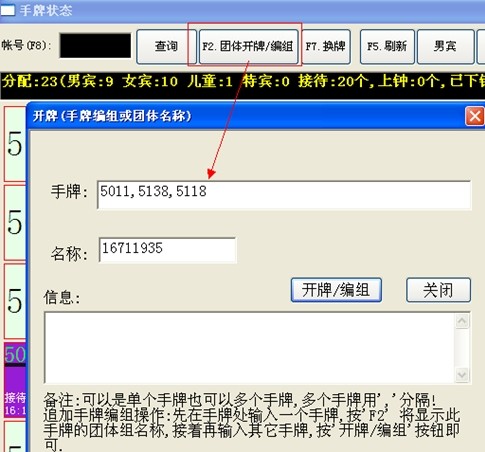This screenshot has height=452, width=485.
Task: Click the 关闭 button
Action: point(438,290)
